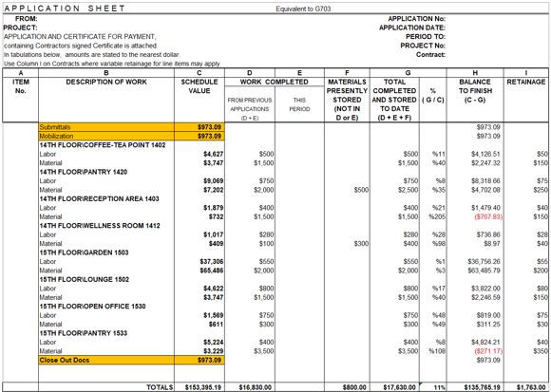The image size is (551, 392).
Task: Select the 15TH FLOOR\GARDEN 1503 heading
Action: click(84, 252)
